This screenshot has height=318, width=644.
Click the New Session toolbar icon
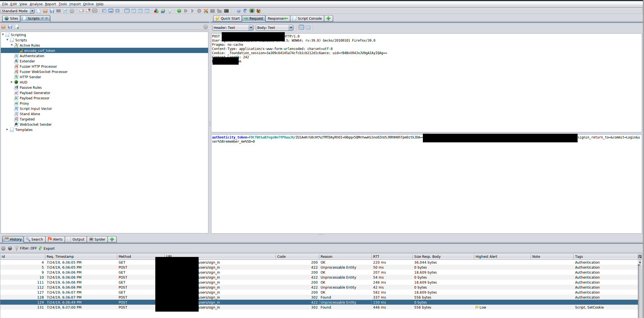[x=39, y=11]
